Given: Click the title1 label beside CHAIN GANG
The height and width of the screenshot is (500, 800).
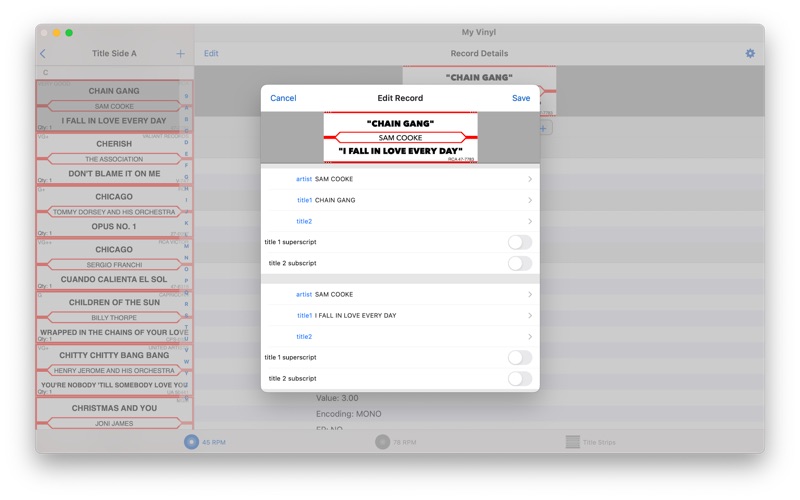Looking at the screenshot, I should (x=304, y=200).
